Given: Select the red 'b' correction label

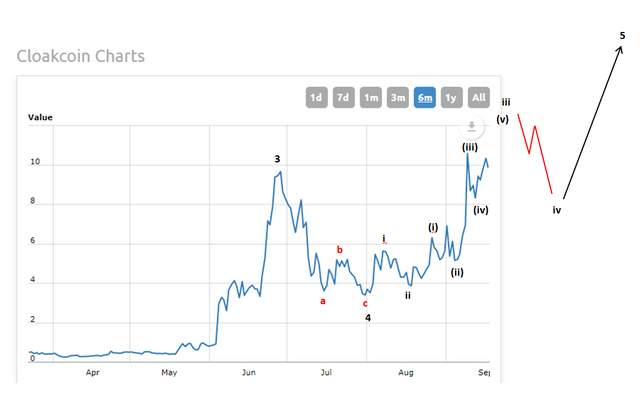Looking at the screenshot, I should coord(339,249).
